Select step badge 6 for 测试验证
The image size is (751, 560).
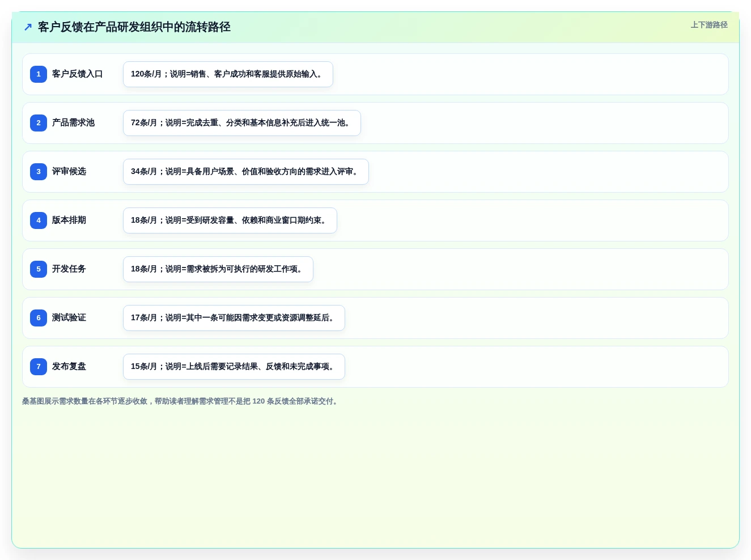pyautogui.click(x=39, y=318)
